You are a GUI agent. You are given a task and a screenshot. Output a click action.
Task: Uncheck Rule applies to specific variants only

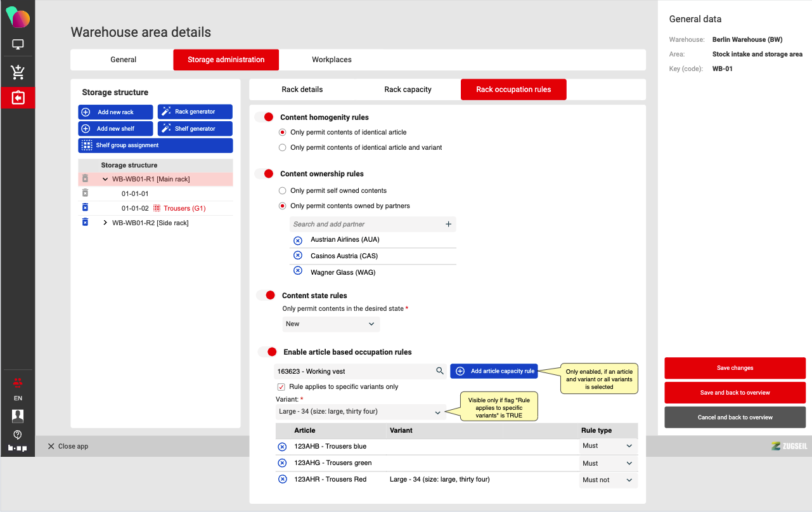tap(281, 387)
